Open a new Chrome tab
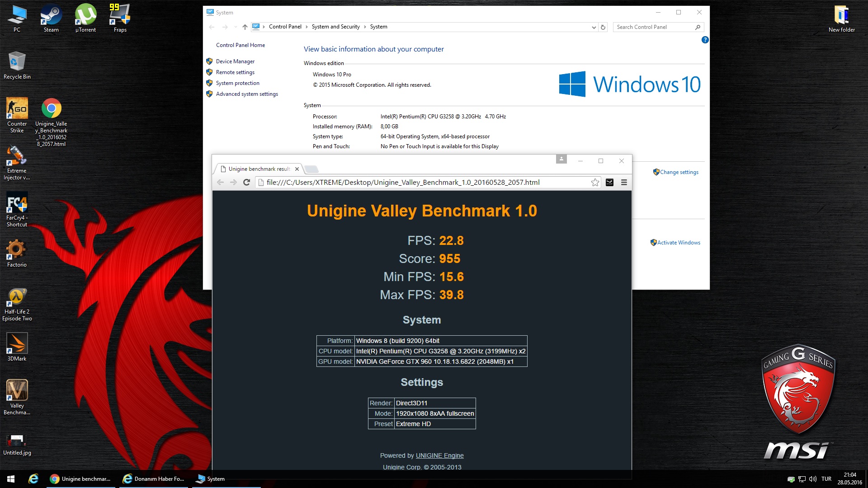The image size is (868, 488). 311,169
